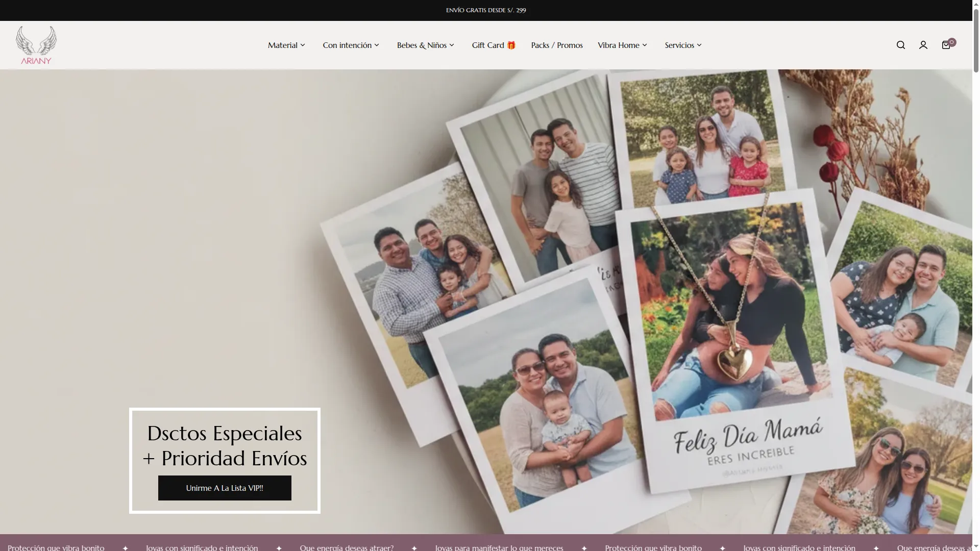980x551 pixels.
Task: Open Packs / Promos menu item
Action: click(557, 45)
